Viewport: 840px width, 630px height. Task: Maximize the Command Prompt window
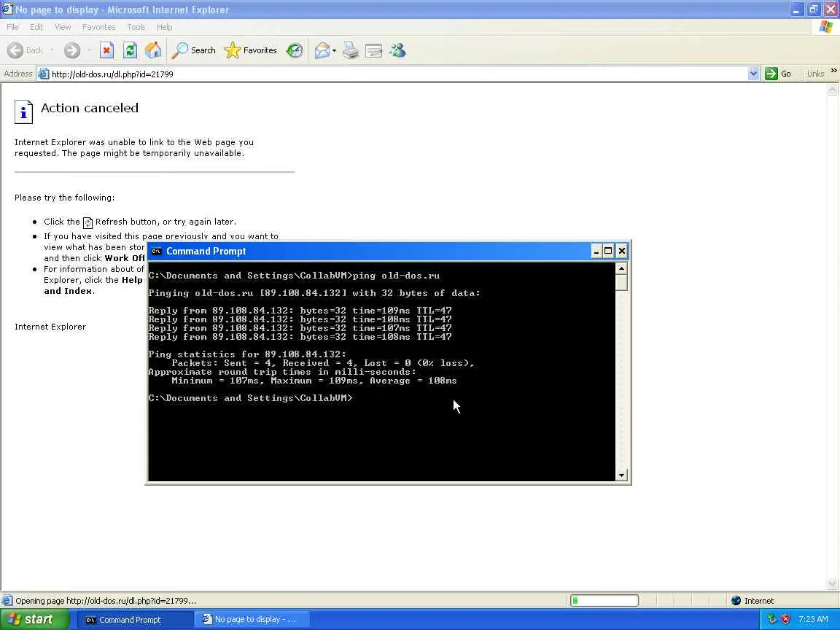[609, 252]
